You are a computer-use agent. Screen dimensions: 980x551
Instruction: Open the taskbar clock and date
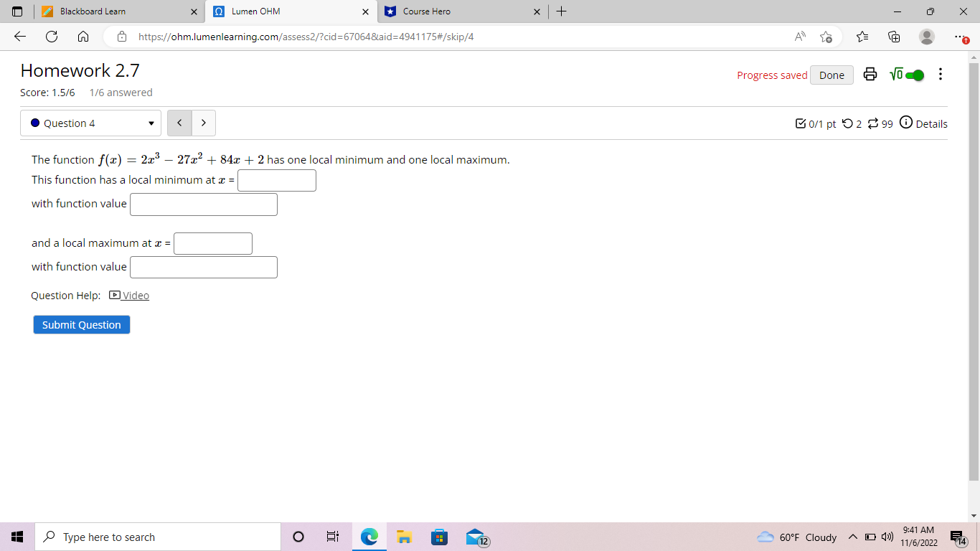click(919, 537)
